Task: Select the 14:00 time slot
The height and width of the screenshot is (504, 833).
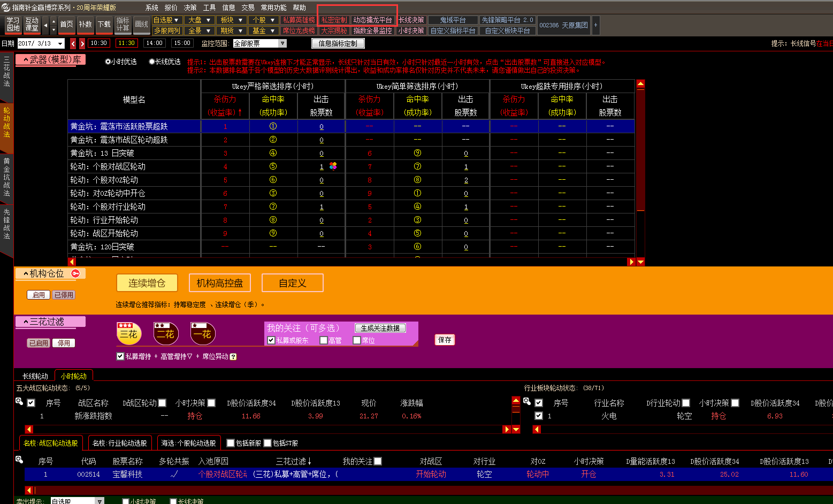Action: point(154,43)
